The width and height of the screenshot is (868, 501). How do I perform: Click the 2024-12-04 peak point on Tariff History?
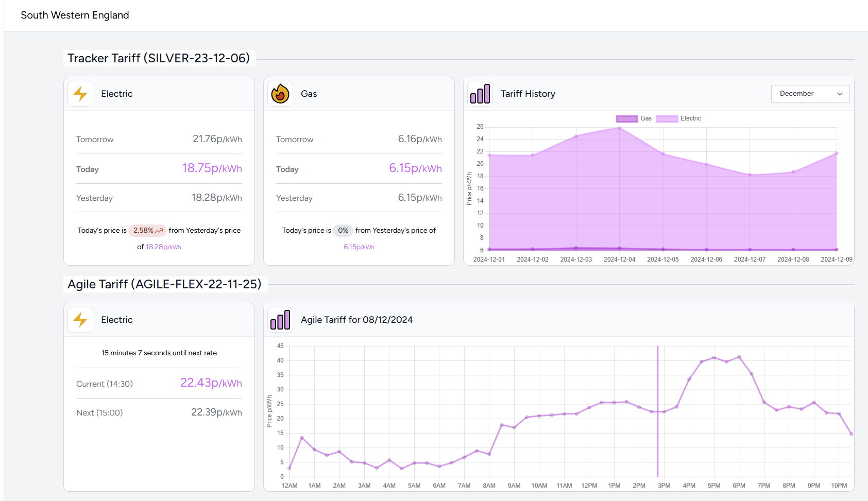tap(620, 128)
